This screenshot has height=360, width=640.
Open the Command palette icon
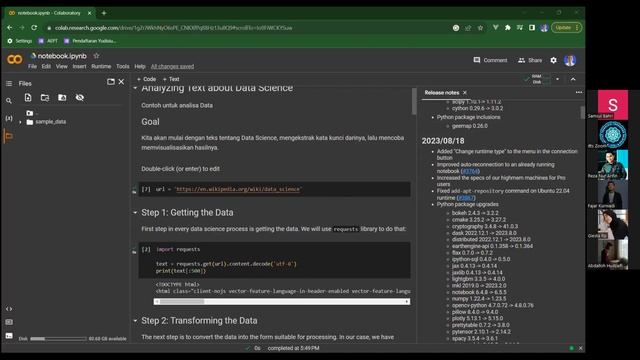(x=9, y=322)
